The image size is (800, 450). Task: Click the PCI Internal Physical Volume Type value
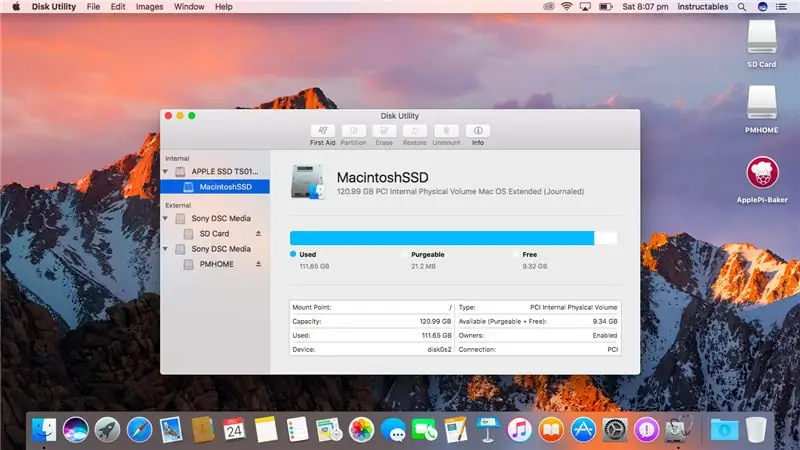573,307
